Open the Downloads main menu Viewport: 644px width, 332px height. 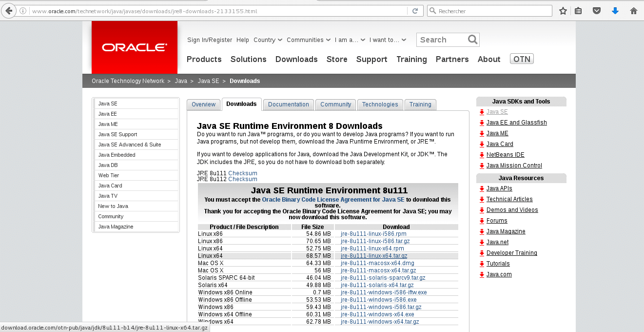tap(296, 59)
